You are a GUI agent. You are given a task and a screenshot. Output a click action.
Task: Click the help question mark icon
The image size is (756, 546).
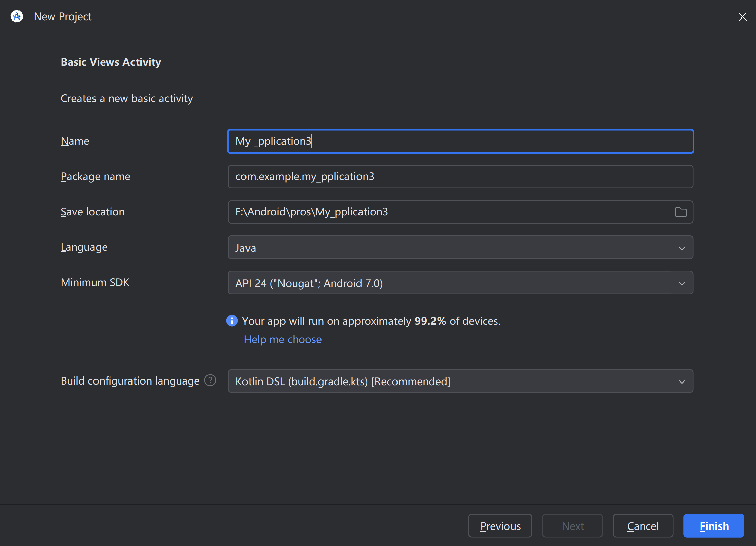pyautogui.click(x=210, y=380)
